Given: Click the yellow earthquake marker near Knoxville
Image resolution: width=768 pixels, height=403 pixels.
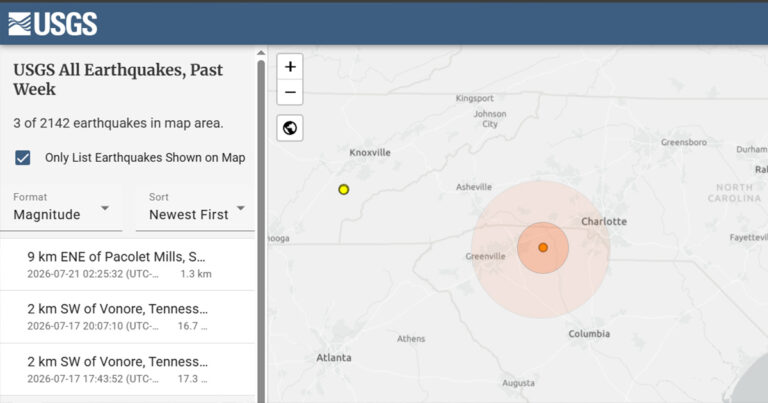Looking at the screenshot, I should 344,190.
